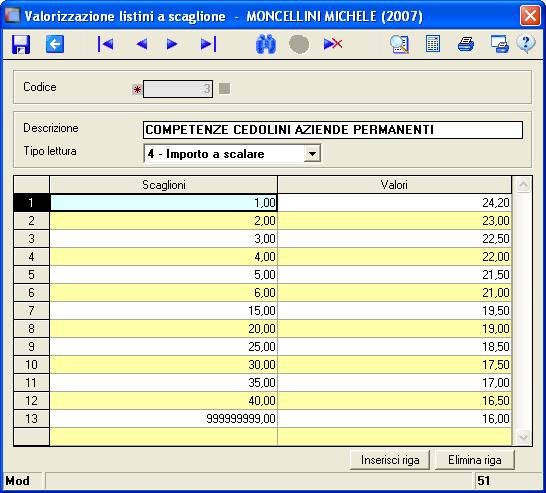This screenshot has width=546, height=493.
Task: Click value cell 19,50
Action: pyautogui.click(x=395, y=311)
